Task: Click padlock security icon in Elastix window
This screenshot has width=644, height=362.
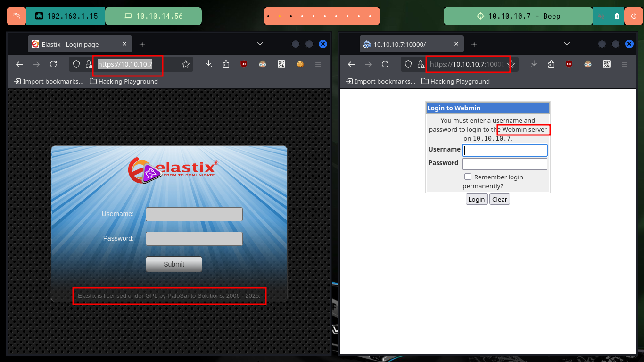Action: coord(89,64)
